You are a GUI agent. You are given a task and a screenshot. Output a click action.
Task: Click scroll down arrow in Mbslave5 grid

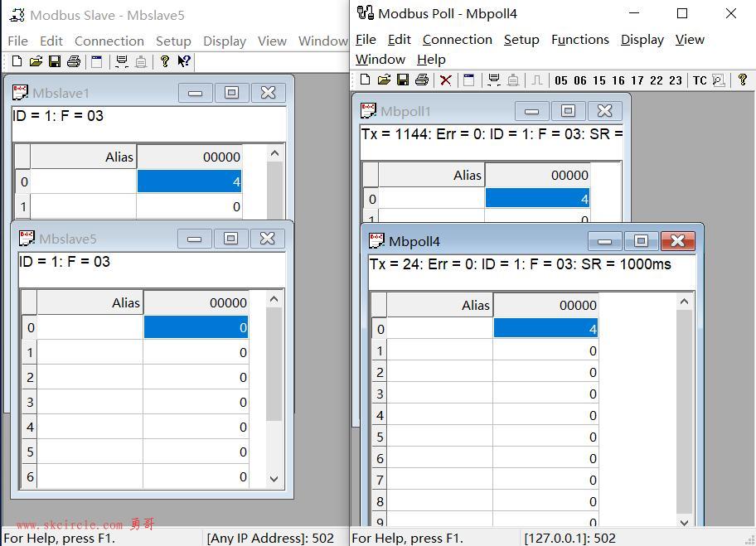274,479
